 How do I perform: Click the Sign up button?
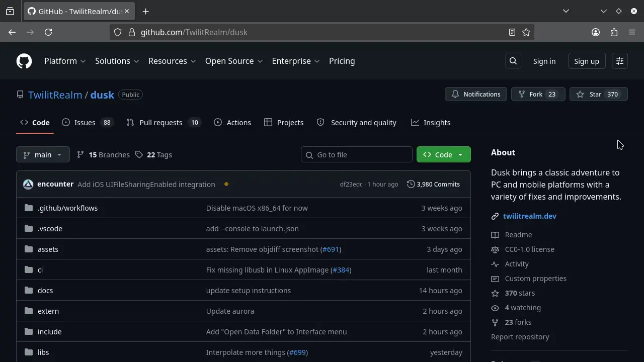pos(587,61)
